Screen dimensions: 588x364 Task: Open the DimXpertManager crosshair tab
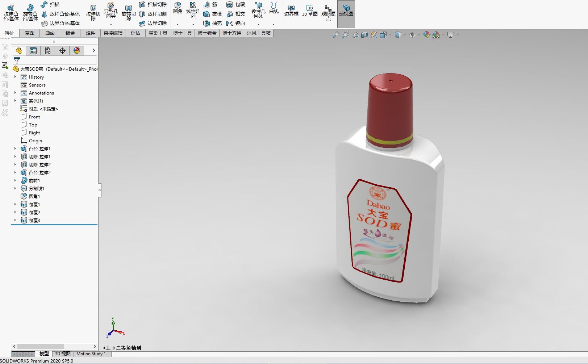[62, 51]
